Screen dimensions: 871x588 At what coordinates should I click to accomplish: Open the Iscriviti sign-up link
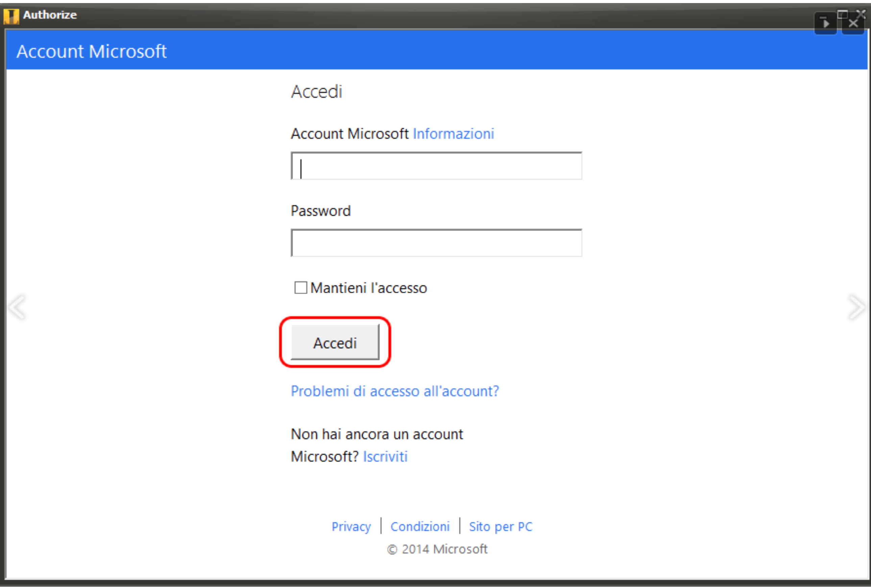[x=385, y=456]
